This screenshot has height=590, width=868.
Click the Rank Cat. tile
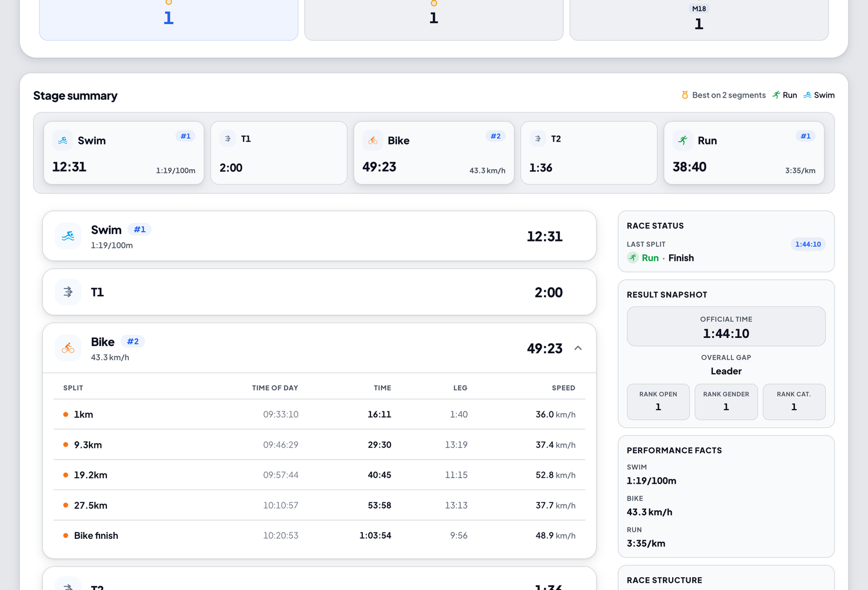point(794,402)
